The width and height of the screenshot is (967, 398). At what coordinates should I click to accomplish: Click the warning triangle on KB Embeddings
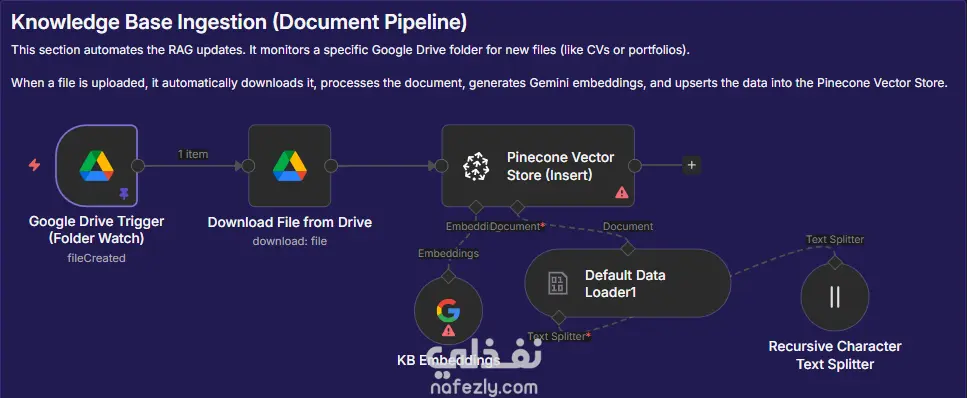[x=448, y=331]
